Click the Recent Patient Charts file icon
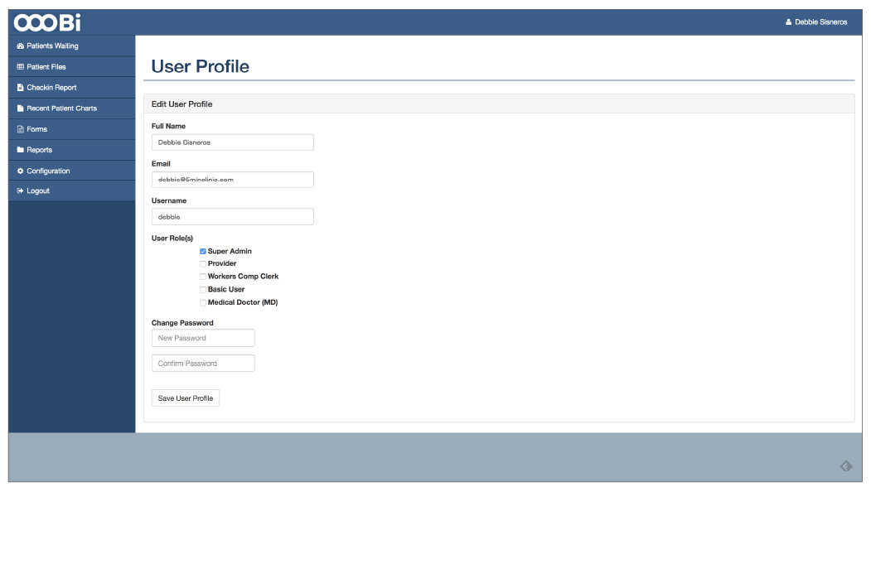Image resolution: width=871 pixels, height=588 pixels. [21, 108]
